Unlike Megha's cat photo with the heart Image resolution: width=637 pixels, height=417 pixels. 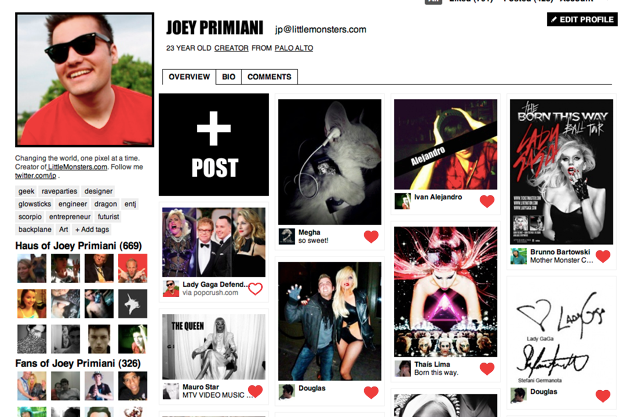coord(371,236)
